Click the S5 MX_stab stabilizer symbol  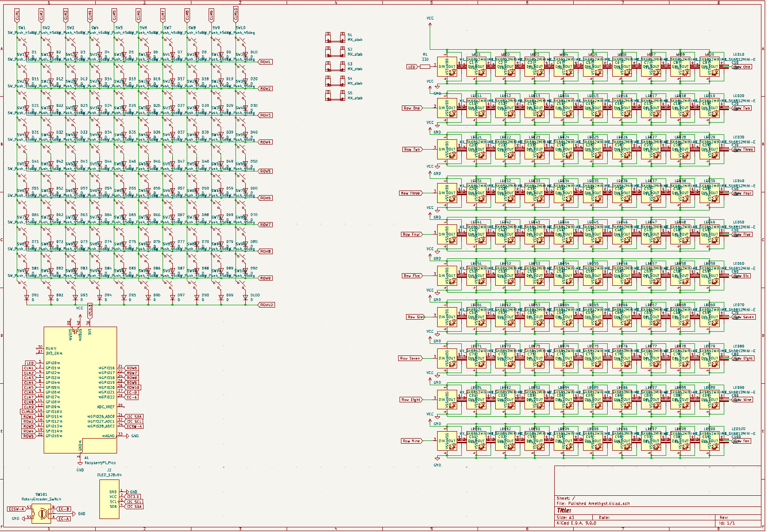[334, 96]
